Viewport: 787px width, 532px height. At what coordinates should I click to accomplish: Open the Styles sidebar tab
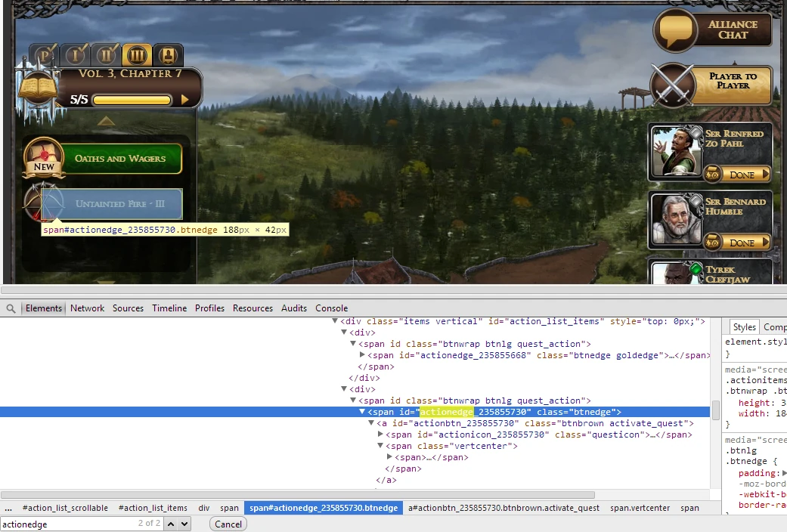tap(744, 327)
